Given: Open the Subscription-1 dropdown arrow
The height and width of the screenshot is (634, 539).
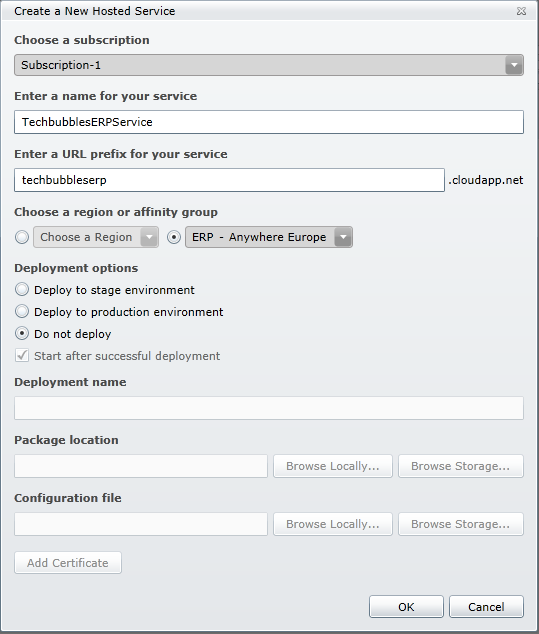Looking at the screenshot, I should tap(514, 65).
